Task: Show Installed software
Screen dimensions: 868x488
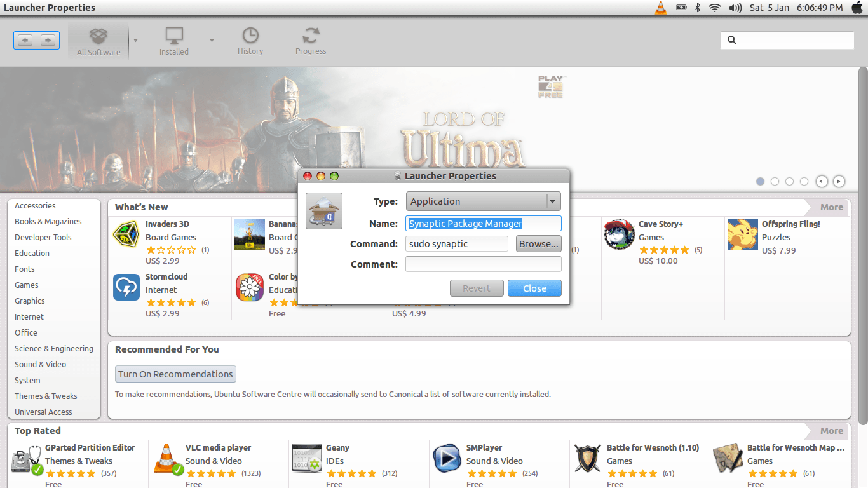Action: 174,42
